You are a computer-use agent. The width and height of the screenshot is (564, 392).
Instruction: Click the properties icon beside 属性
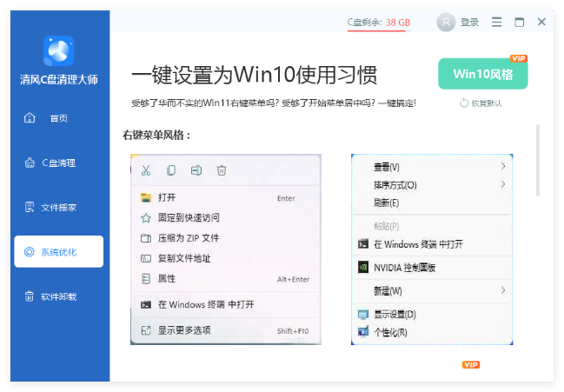[146, 279]
